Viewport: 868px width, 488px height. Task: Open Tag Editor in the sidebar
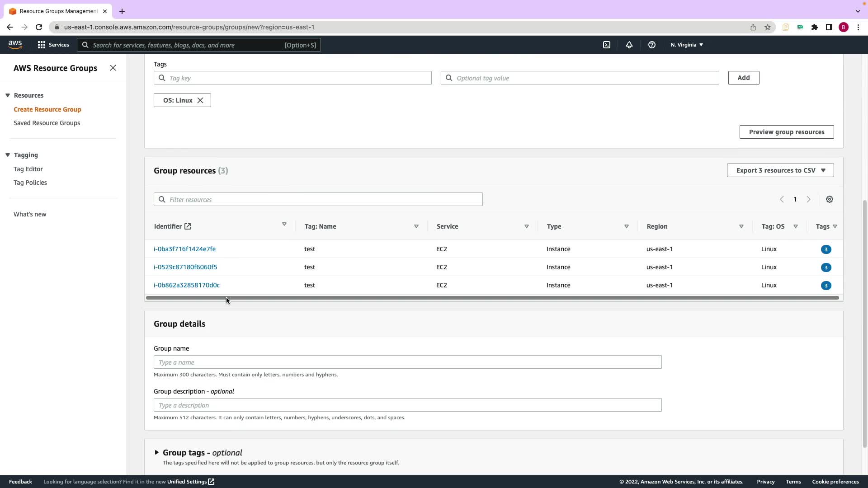[28, 169]
